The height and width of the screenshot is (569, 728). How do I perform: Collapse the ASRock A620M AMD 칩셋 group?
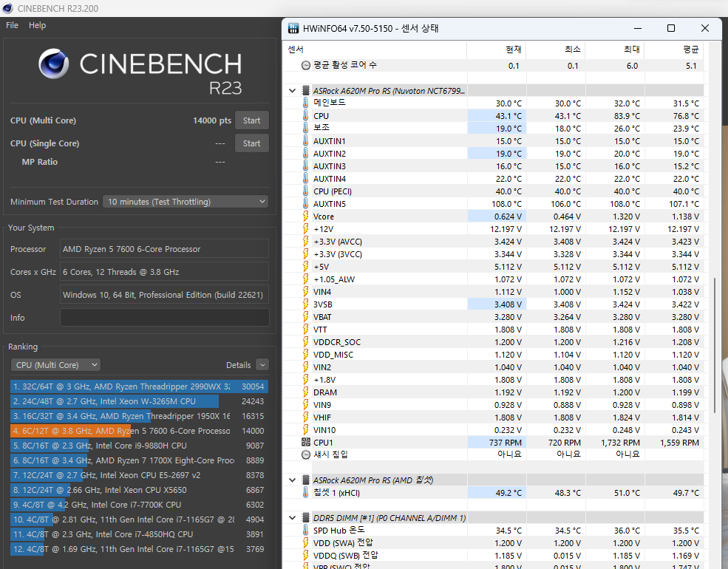[292, 480]
